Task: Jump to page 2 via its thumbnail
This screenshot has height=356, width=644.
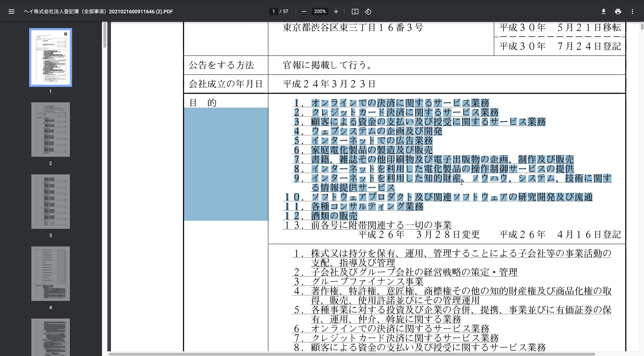Action: (x=50, y=129)
